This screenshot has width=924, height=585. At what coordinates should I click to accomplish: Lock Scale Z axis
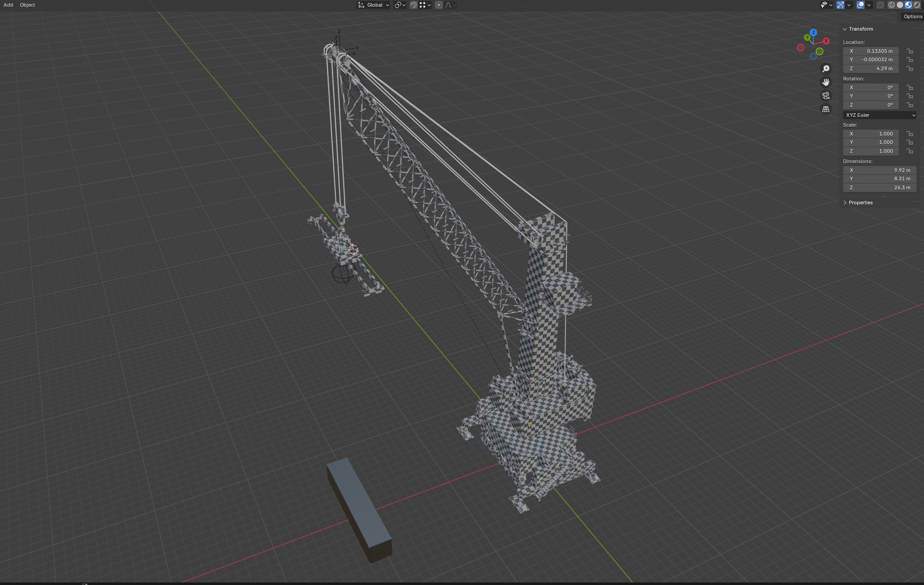tap(910, 151)
